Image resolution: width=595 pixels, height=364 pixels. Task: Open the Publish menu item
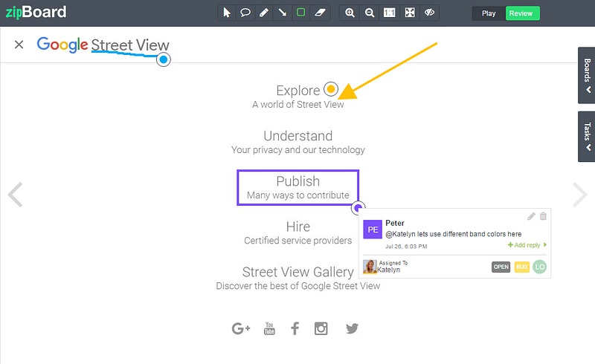[x=298, y=181]
